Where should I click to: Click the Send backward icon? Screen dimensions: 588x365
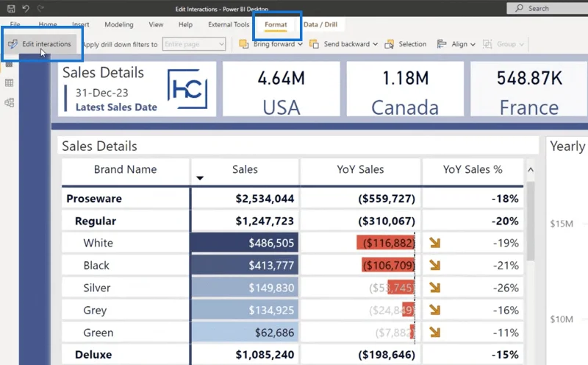pos(314,44)
